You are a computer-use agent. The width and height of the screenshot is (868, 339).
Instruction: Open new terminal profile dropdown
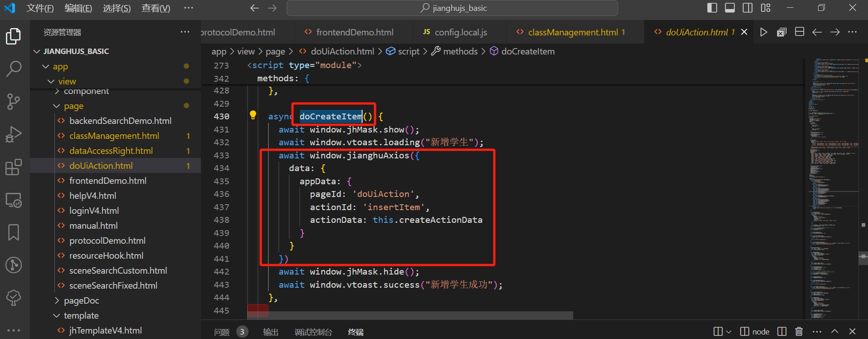pyautogui.click(x=728, y=332)
